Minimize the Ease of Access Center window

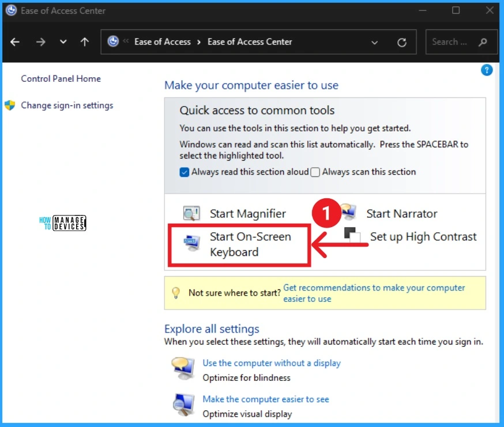[423, 10]
